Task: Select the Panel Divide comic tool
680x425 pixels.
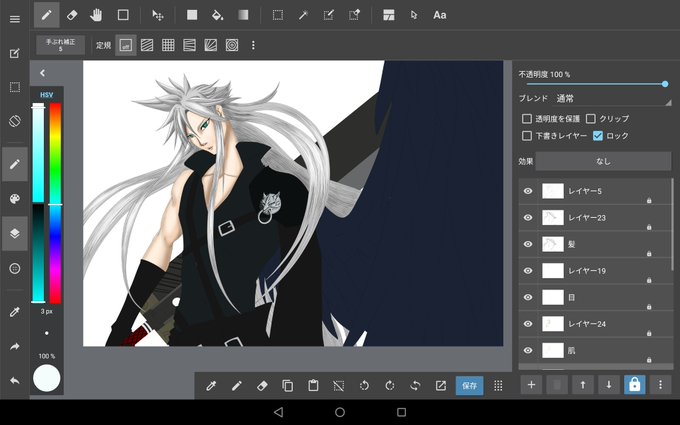Action: click(x=389, y=15)
